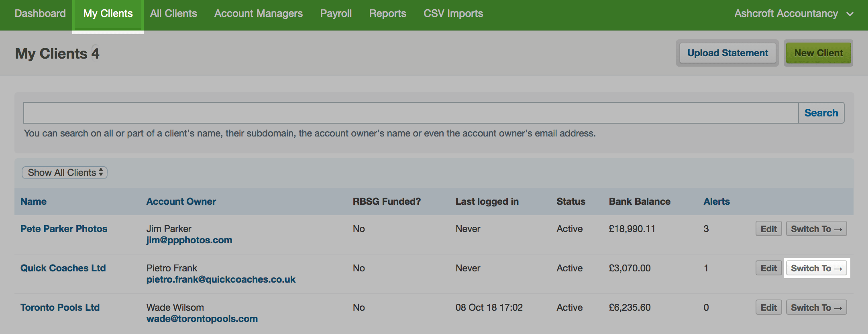Click the Status column header
Screen dimensions: 868x334
(571, 202)
